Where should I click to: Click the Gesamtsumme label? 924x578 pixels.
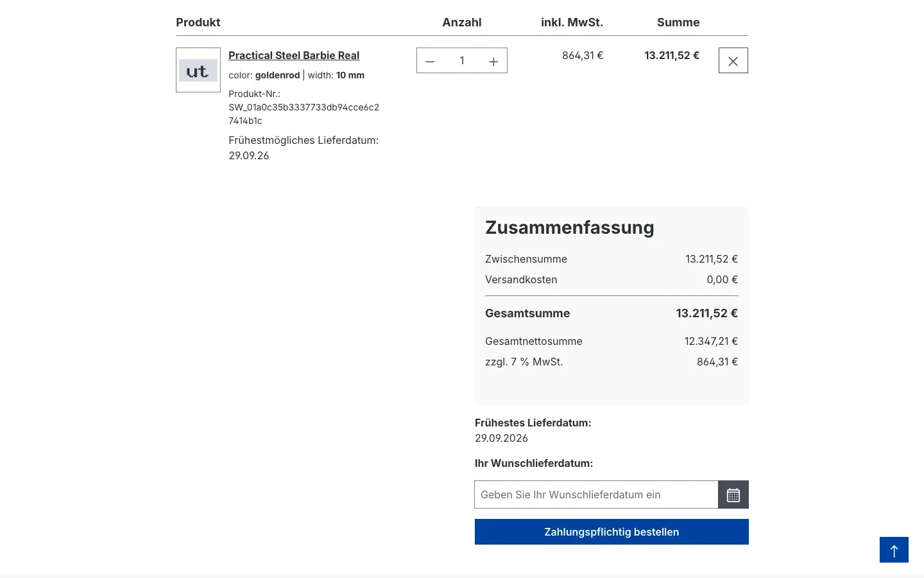(527, 313)
